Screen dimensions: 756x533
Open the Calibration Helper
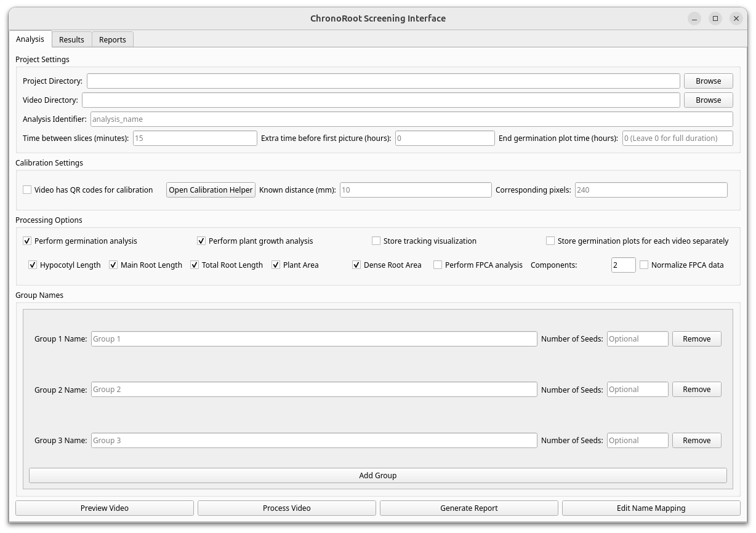click(x=211, y=190)
